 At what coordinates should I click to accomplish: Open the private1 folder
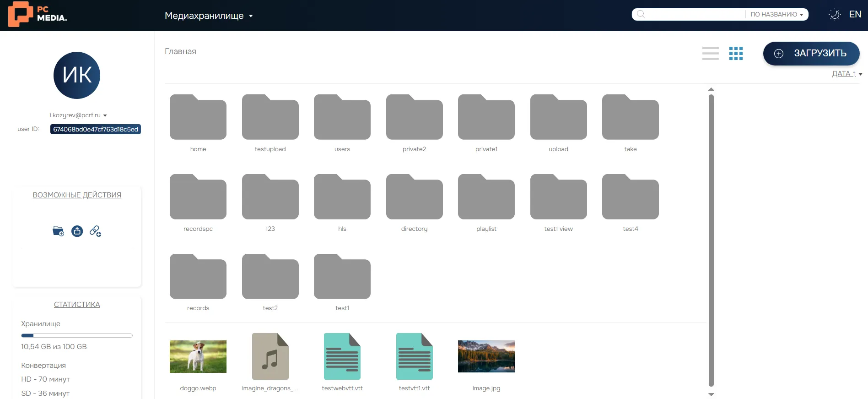(486, 117)
